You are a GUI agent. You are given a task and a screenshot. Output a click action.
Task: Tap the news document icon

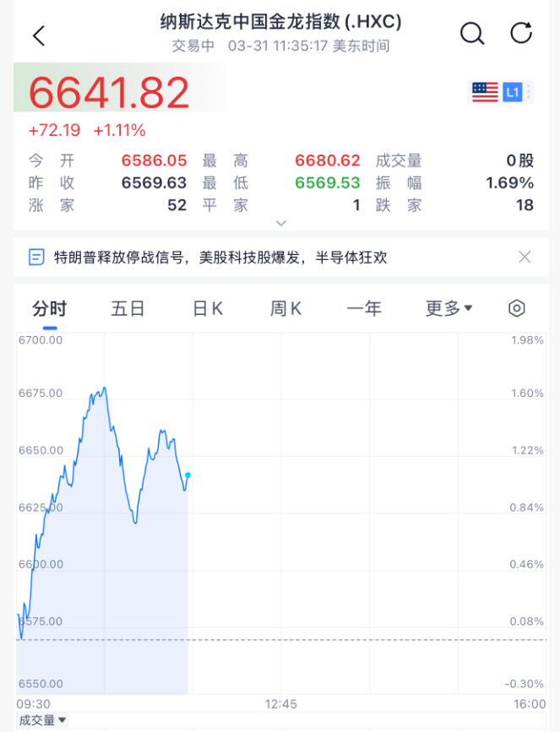coord(36,257)
